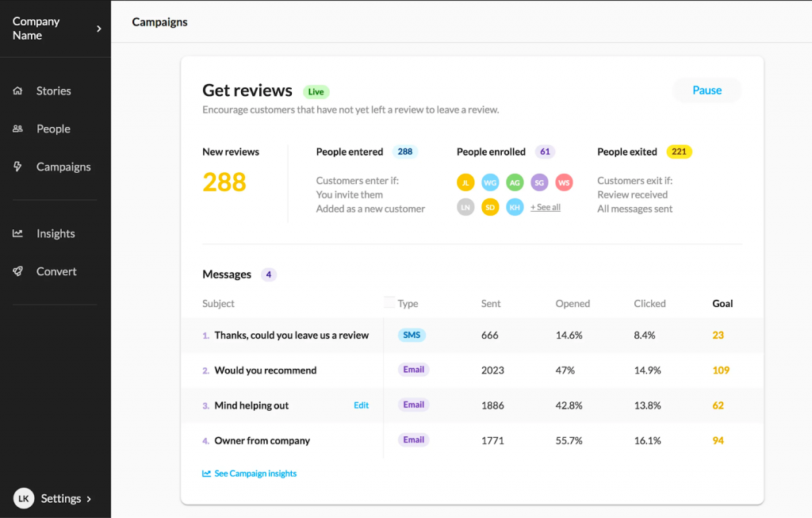Viewport: 812px width, 518px height.
Task: Toggle the Live status badge
Action: coord(316,91)
